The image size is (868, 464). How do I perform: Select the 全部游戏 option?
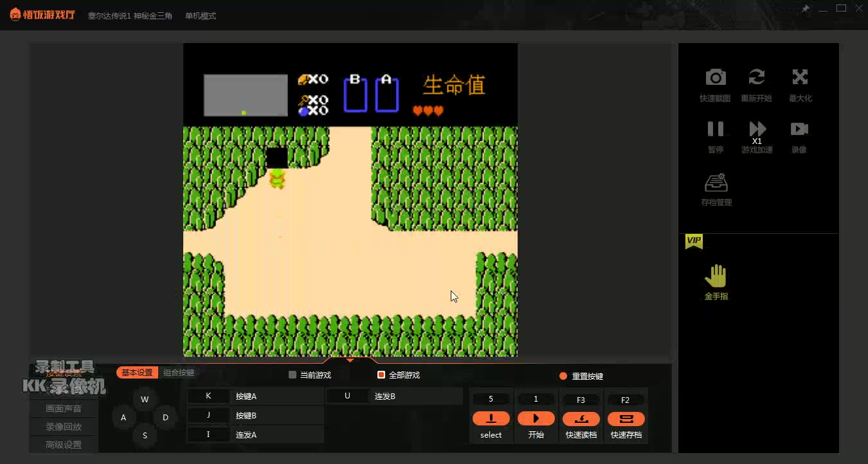click(x=399, y=375)
